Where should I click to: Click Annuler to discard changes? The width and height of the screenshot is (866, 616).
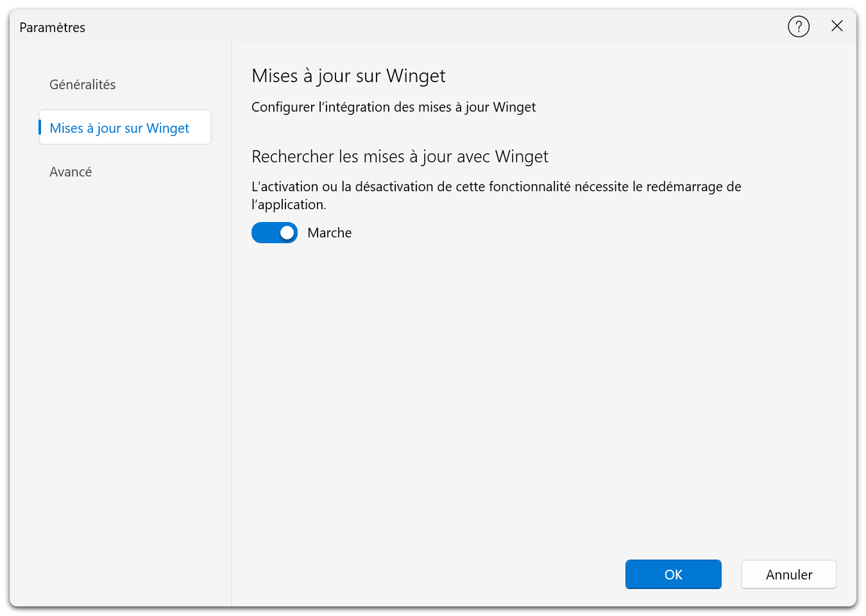(x=789, y=574)
